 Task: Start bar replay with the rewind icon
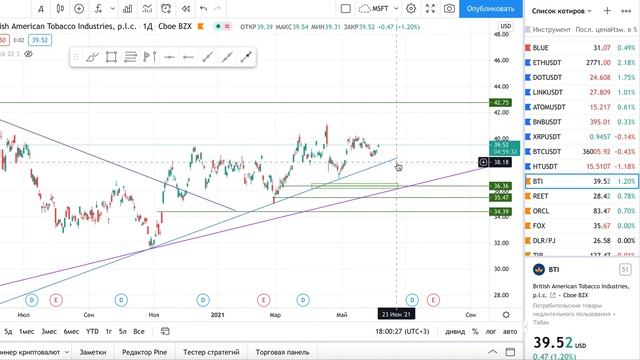pyautogui.click(x=186, y=9)
